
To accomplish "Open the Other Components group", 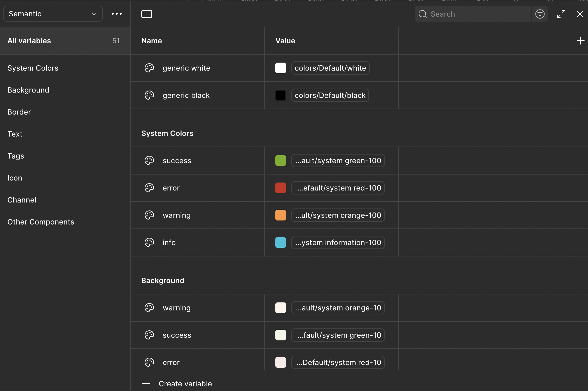I will (x=41, y=222).
